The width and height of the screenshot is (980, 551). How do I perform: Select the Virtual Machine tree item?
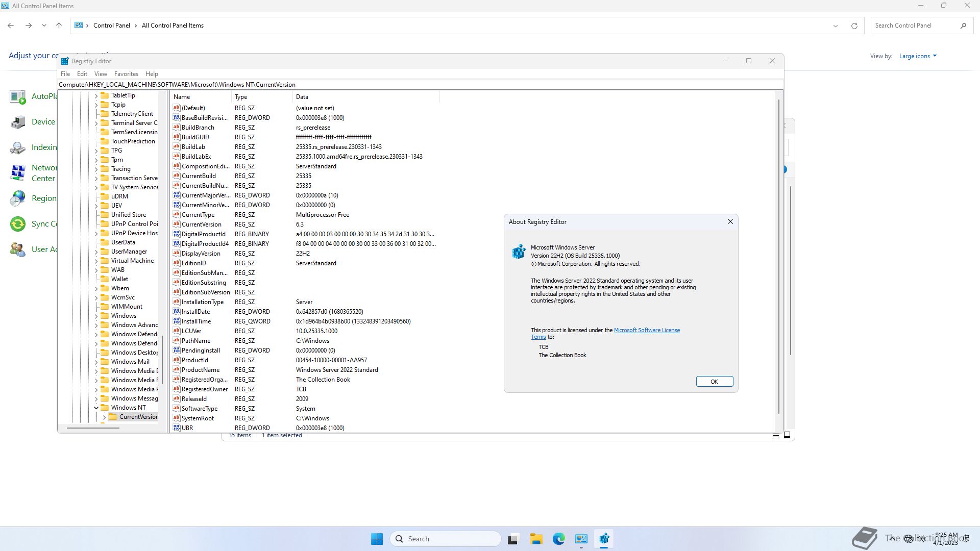click(x=132, y=261)
